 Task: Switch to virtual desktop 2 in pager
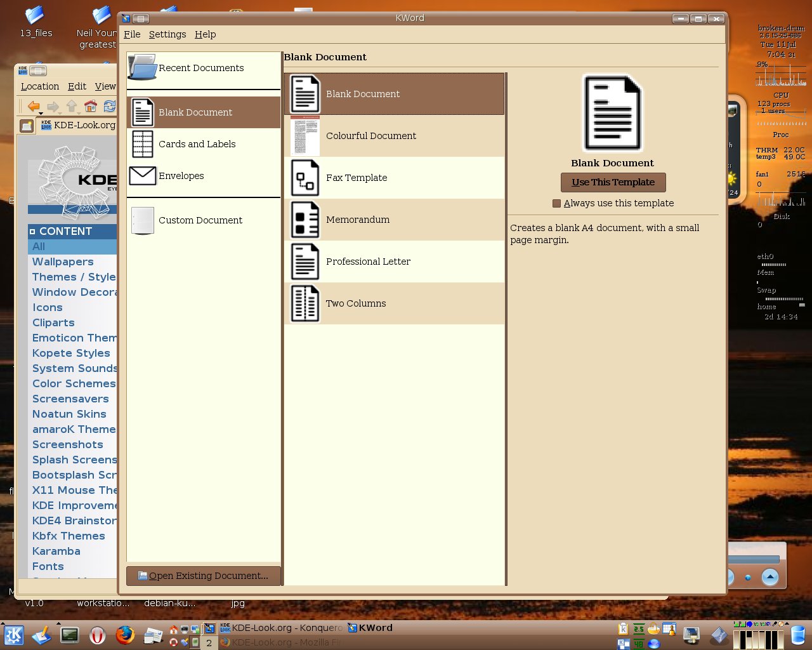tap(209, 642)
